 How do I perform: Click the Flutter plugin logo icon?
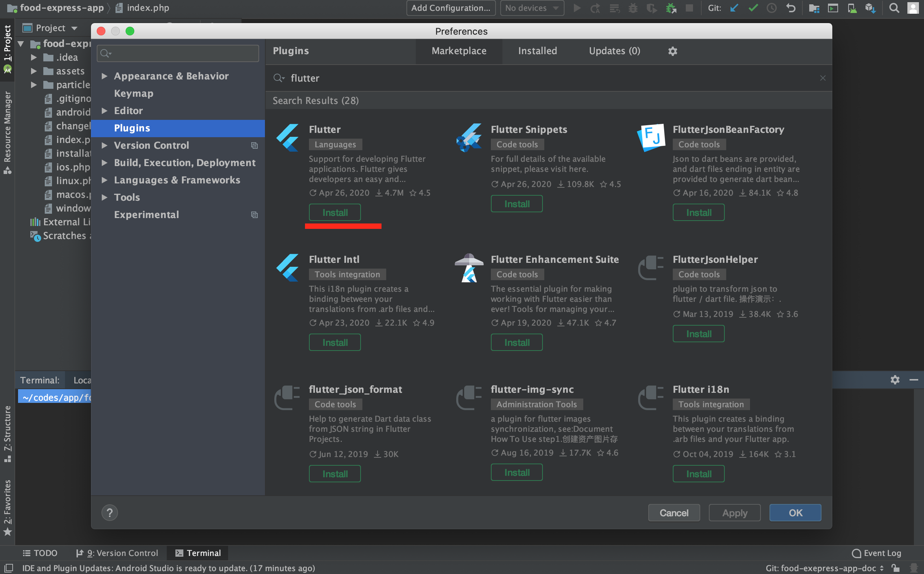[x=287, y=138]
